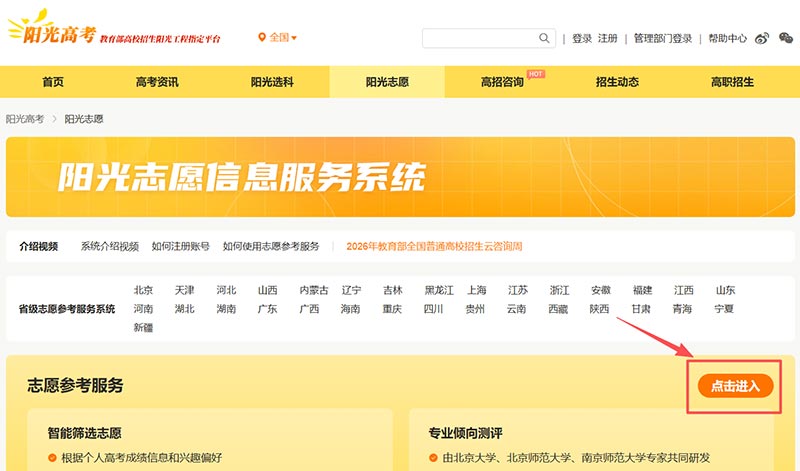Select the 陕西 province link

pyautogui.click(x=599, y=309)
